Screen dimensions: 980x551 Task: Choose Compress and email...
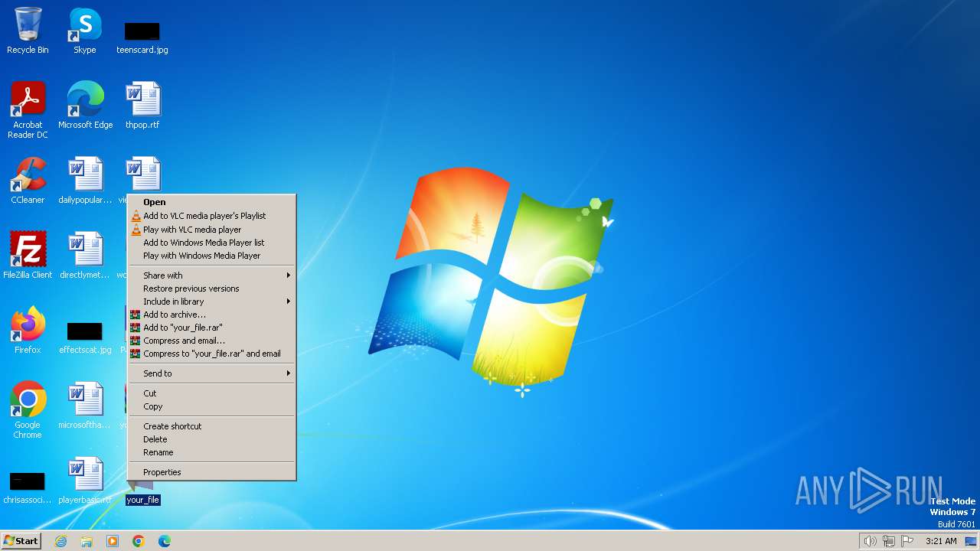(x=211, y=341)
